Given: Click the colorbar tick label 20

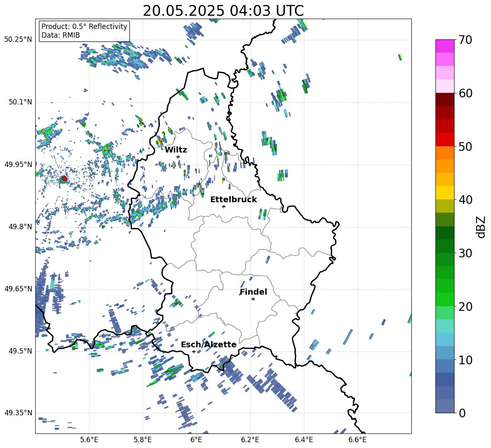Looking at the screenshot, I should [x=465, y=306].
